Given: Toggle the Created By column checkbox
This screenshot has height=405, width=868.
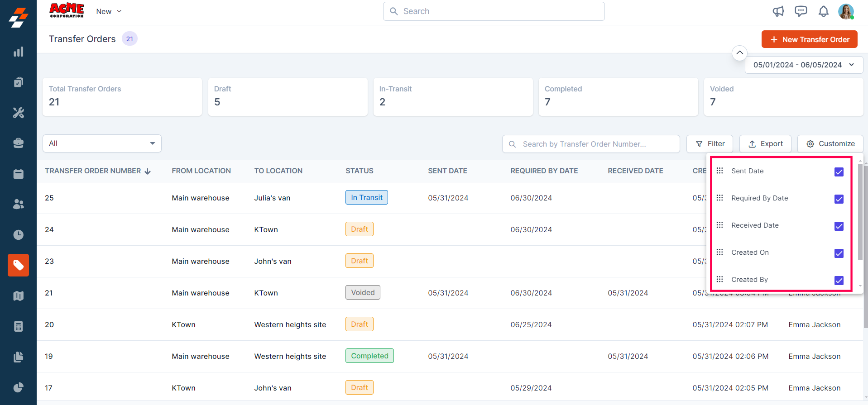Looking at the screenshot, I should pos(839,281).
